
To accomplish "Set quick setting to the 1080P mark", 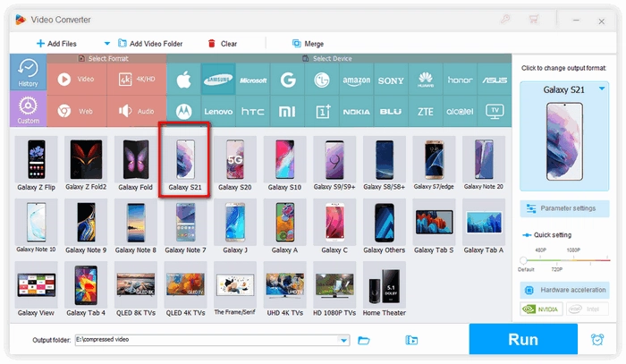I will coord(573,250).
